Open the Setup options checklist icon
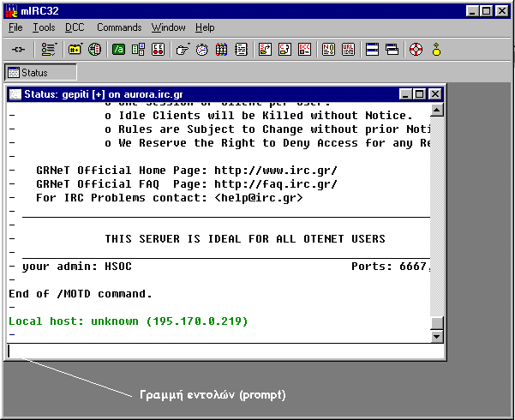This screenshot has width=515, height=420. click(49, 50)
